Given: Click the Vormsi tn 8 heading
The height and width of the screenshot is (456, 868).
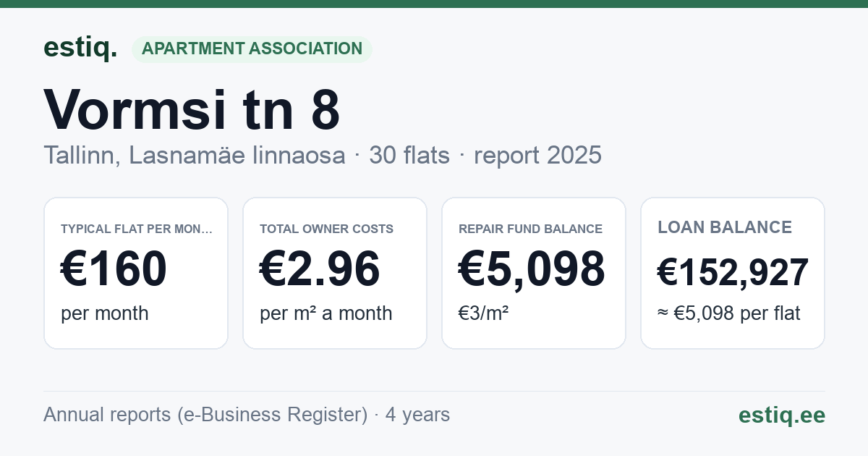Looking at the screenshot, I should point(192,109).
